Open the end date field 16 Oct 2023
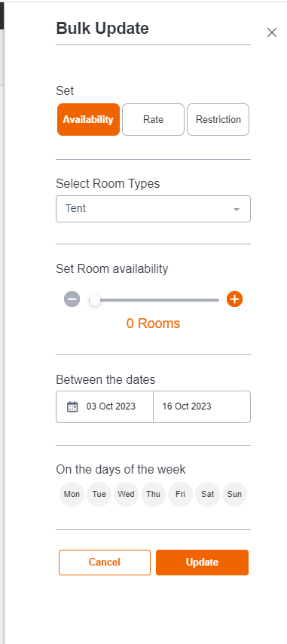Screen dimensions: 287x644 click(x=202, y=406)
